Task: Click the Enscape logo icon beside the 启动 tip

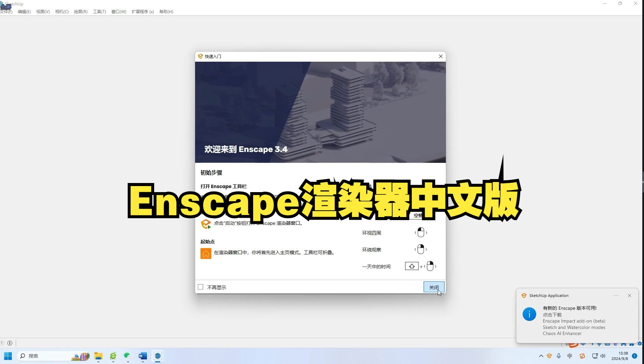Action: coord(206,224)
